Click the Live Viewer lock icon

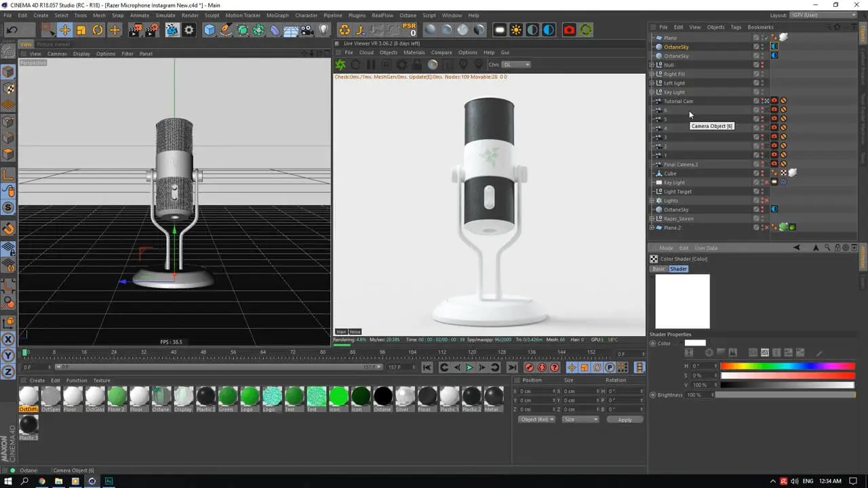click(418, 64)
